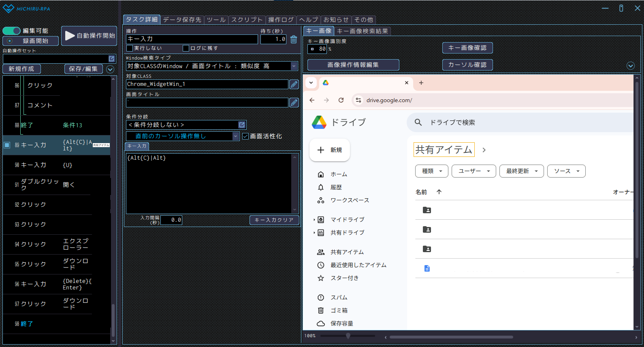Click the round chevron icon beside 保存/編集
644x347 pixels.
110,69
